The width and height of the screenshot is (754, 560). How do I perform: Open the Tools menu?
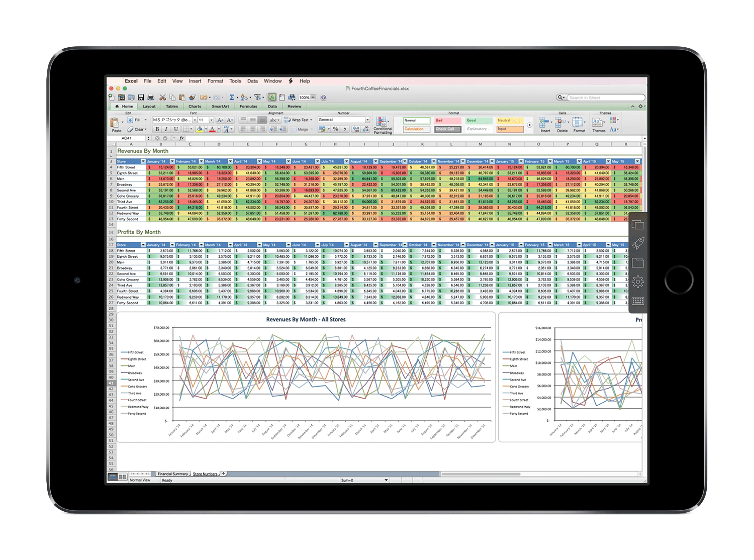(235, 81)
